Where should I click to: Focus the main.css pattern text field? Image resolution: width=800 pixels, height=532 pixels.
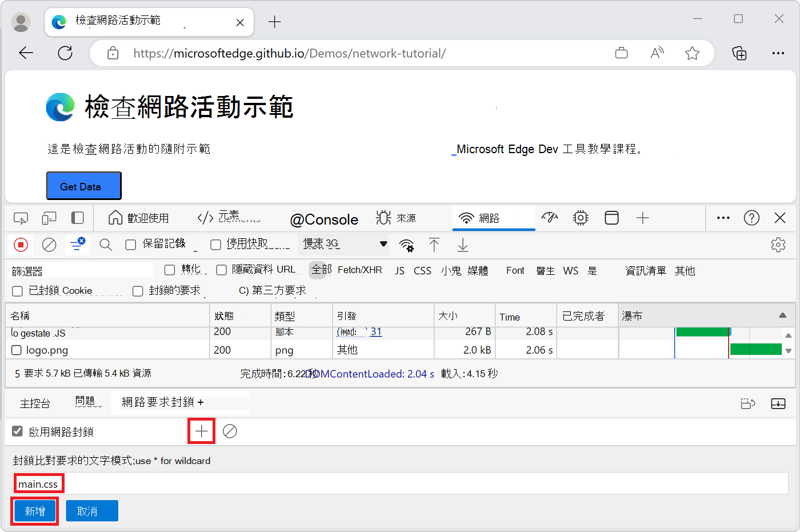tap(401, 483)
